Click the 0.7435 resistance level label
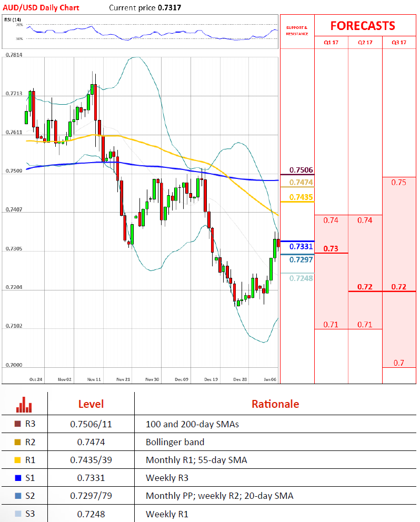The width and height of the screenshot is (420, 522). tap(301, 197)
